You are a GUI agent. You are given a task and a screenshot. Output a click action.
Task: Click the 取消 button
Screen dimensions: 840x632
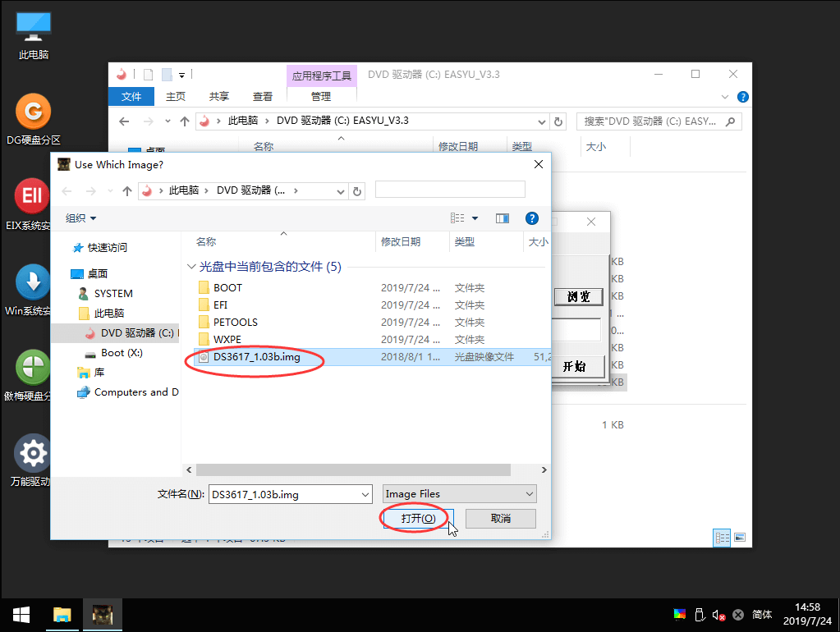point(500,518)
